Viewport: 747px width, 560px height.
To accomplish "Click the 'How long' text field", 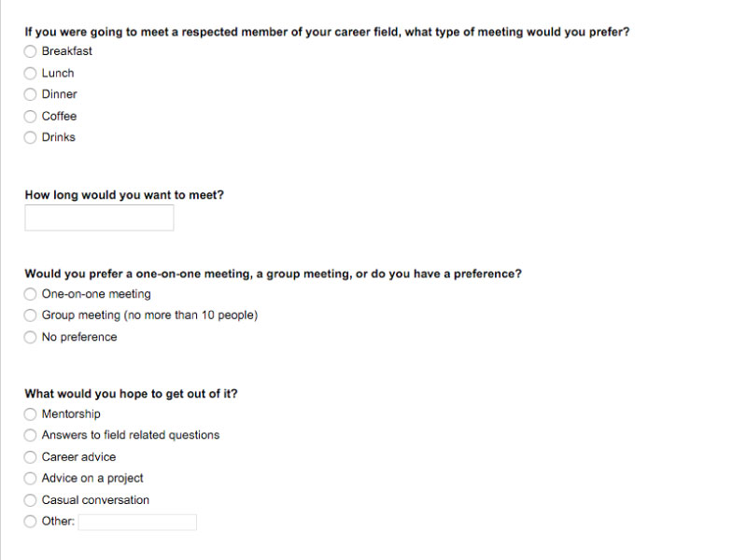I will point(99,218).
